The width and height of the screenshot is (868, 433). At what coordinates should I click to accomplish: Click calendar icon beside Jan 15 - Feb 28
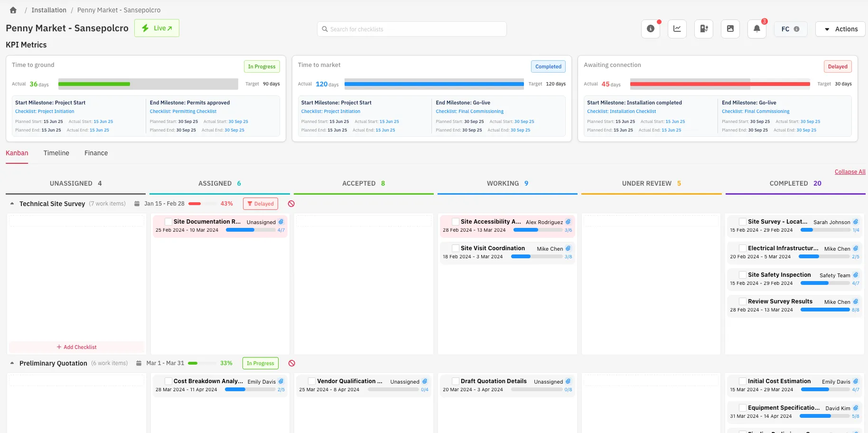[137, 204]
